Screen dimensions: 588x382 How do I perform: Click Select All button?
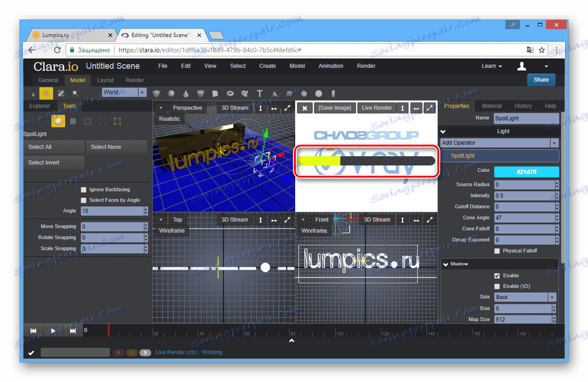pyautogui.click(x=54, y=147)
